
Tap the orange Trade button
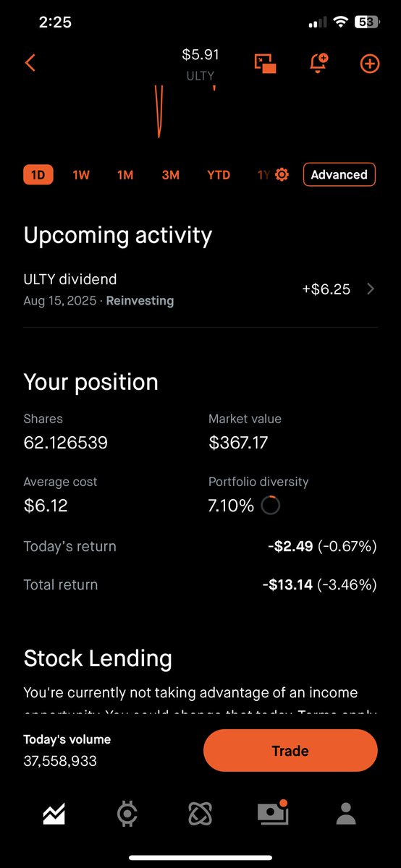pos(290,751)
